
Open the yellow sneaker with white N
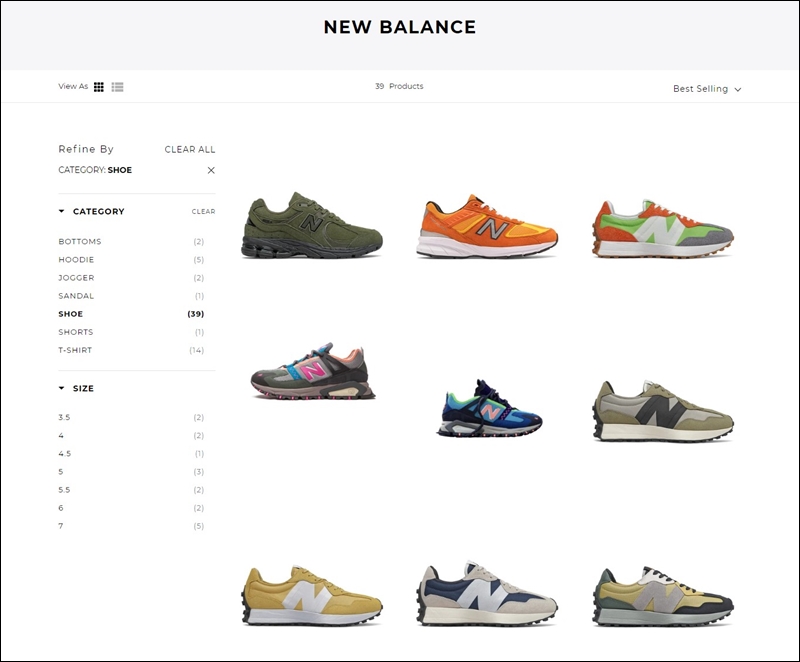[x=311, y=595]
